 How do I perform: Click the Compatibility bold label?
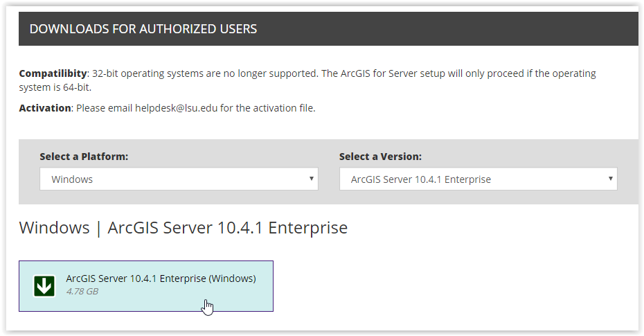53,73
